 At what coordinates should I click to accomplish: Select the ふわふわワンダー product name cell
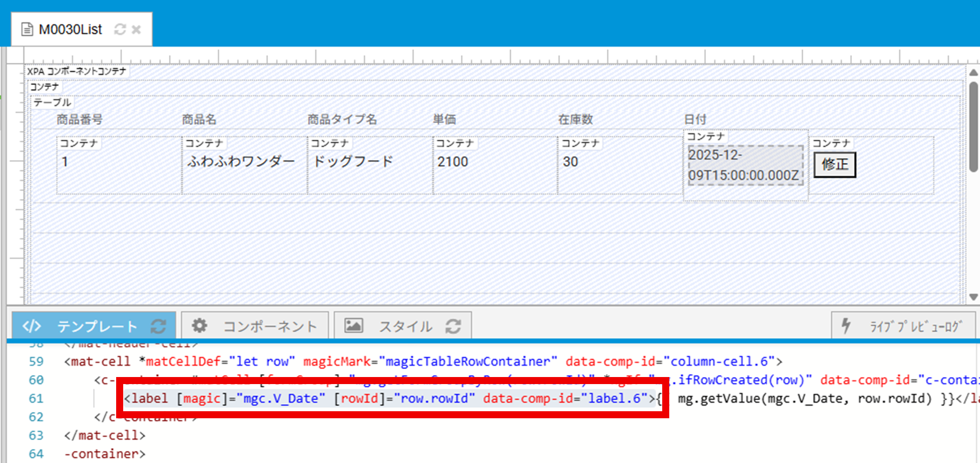click(x=241, y=162)
